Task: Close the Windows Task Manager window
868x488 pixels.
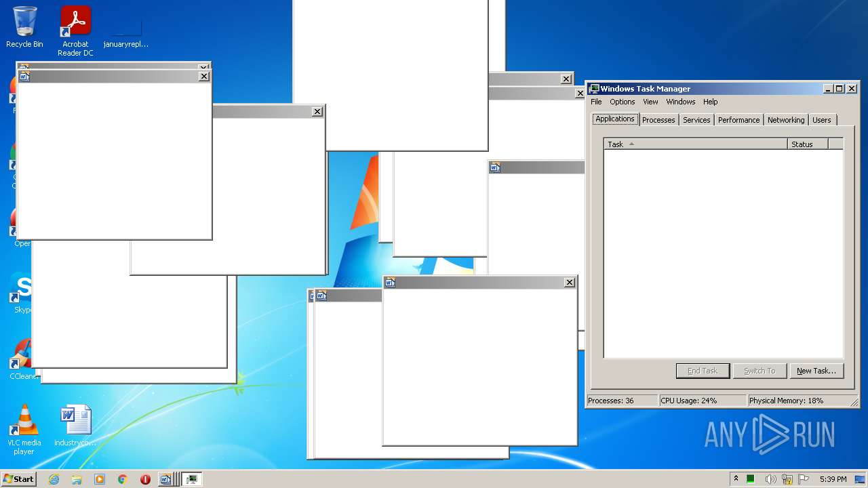Action: point(852,89)
